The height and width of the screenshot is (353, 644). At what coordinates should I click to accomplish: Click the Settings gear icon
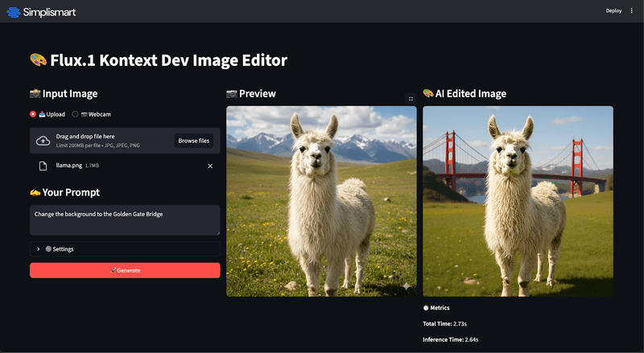tap(48, 248)
